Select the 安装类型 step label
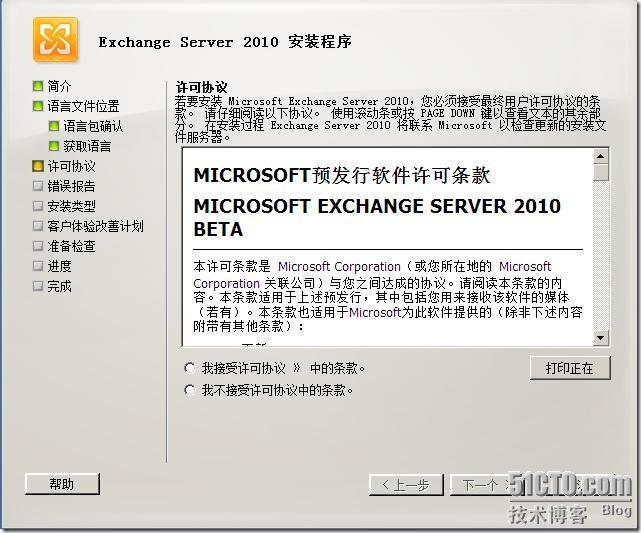The height and width of the screenshot is (533, 641). tap(71, 206)
